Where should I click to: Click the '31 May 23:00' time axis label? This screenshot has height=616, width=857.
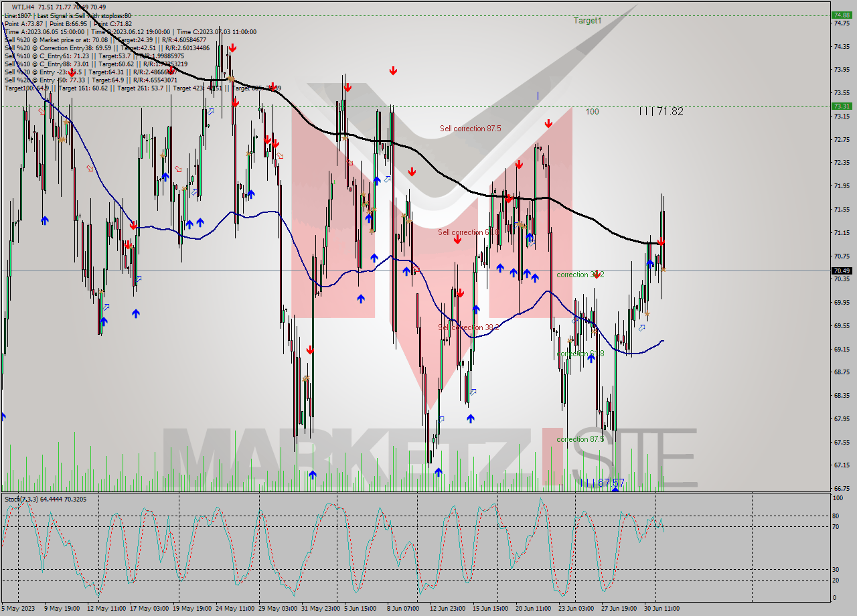click(x=321, y=608)
